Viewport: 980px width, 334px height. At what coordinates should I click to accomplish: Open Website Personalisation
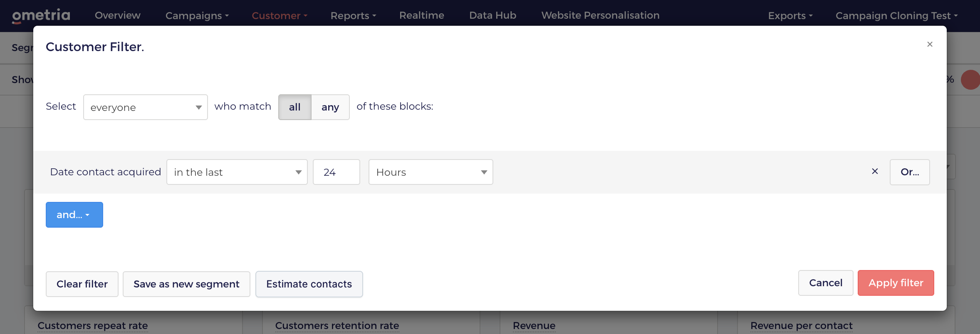(x=600, y=15)
